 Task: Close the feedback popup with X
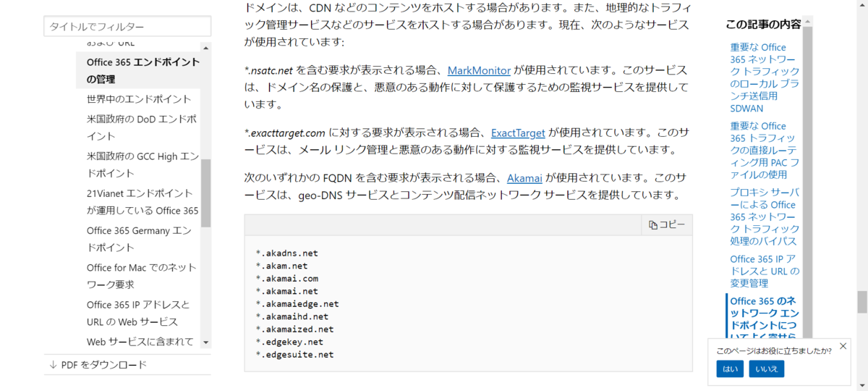(843, 346)
